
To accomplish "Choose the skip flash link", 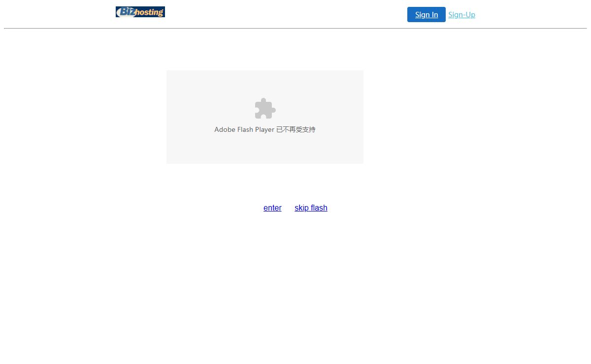I will (311, 208).
